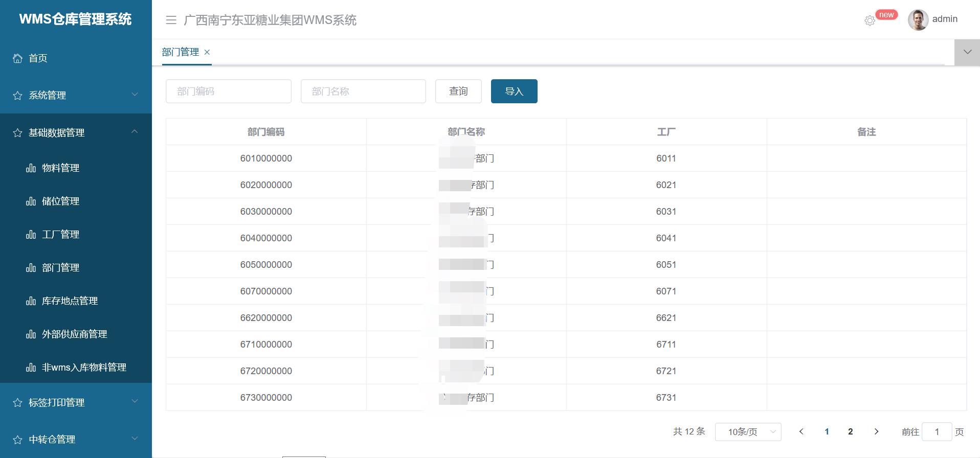Click the hamburger menu collapse icon

(171, 20)
